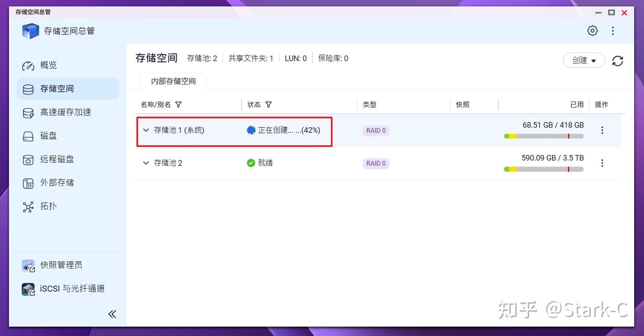Click the 存储池: 2 count link
The height and width of the screenshot is (336, 644).
coord(202,59)
